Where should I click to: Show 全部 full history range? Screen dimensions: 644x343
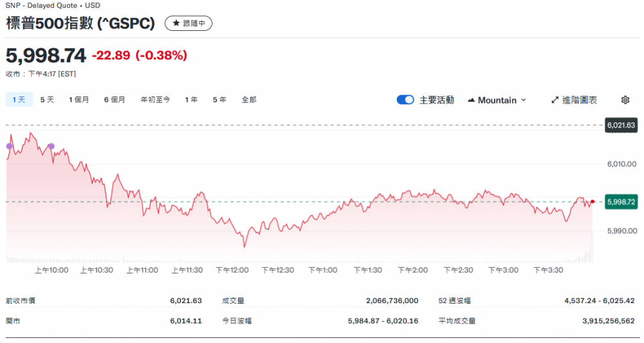(249, 100)
